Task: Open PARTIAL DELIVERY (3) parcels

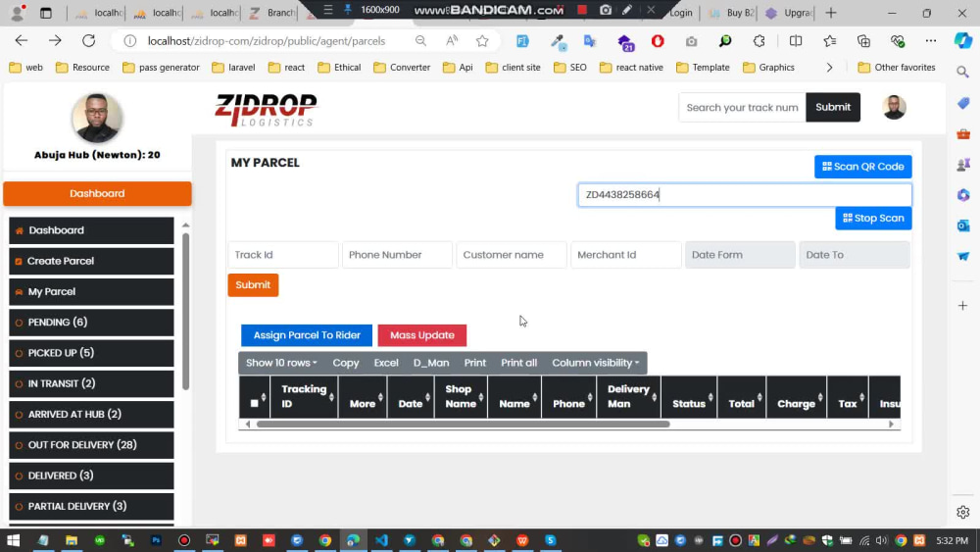Action: tap(91, 506)
